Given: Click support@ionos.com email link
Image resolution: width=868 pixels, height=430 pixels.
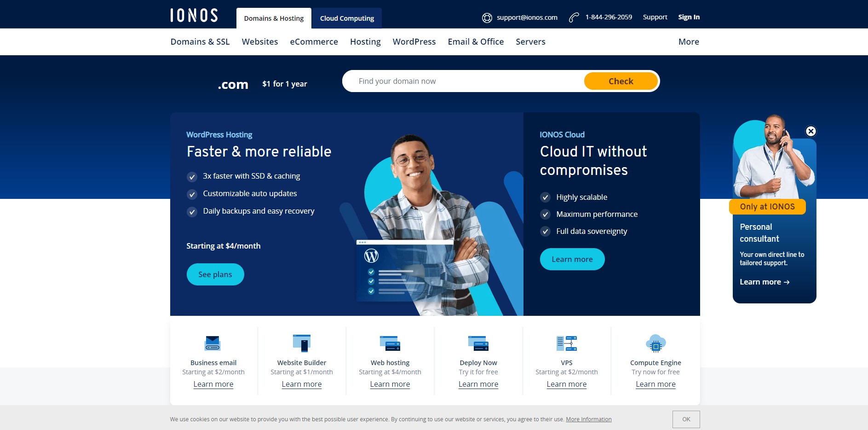Looking at the screenshot, I should tap(527, 17).
